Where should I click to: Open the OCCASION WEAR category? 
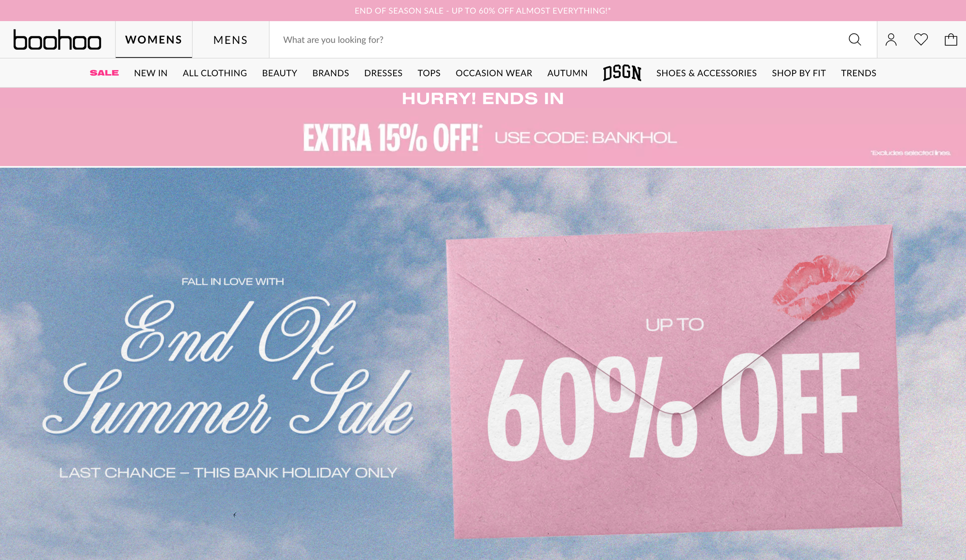point(494,73)
